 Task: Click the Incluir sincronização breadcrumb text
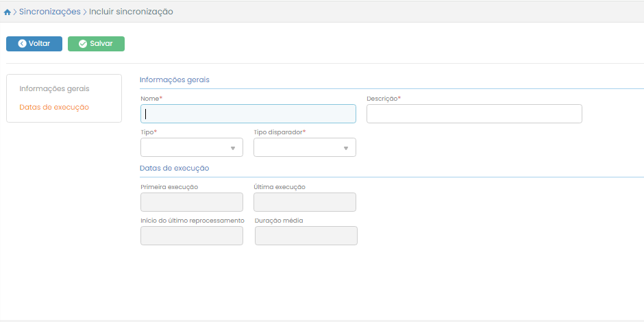pyautogui.click(x=131, y=12)
